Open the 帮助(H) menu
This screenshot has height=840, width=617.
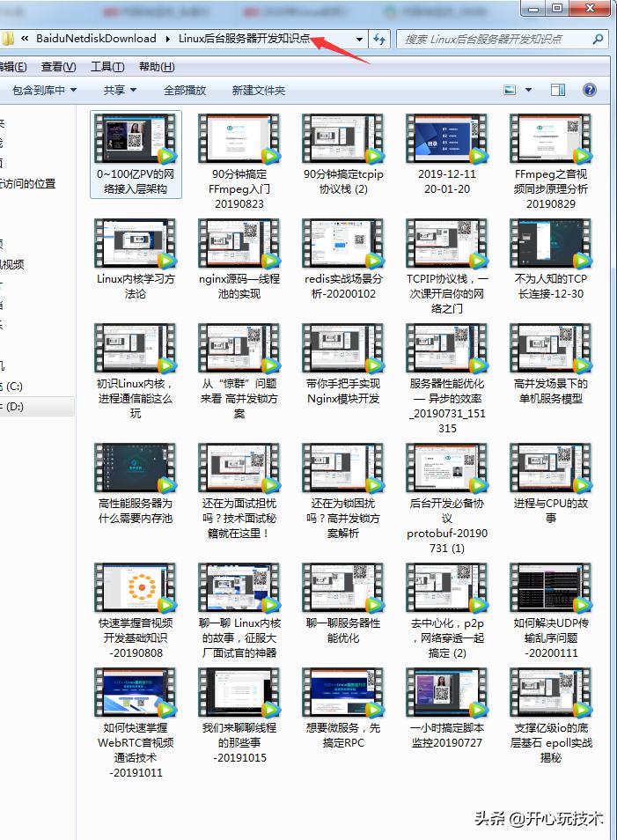coord(157,67)
